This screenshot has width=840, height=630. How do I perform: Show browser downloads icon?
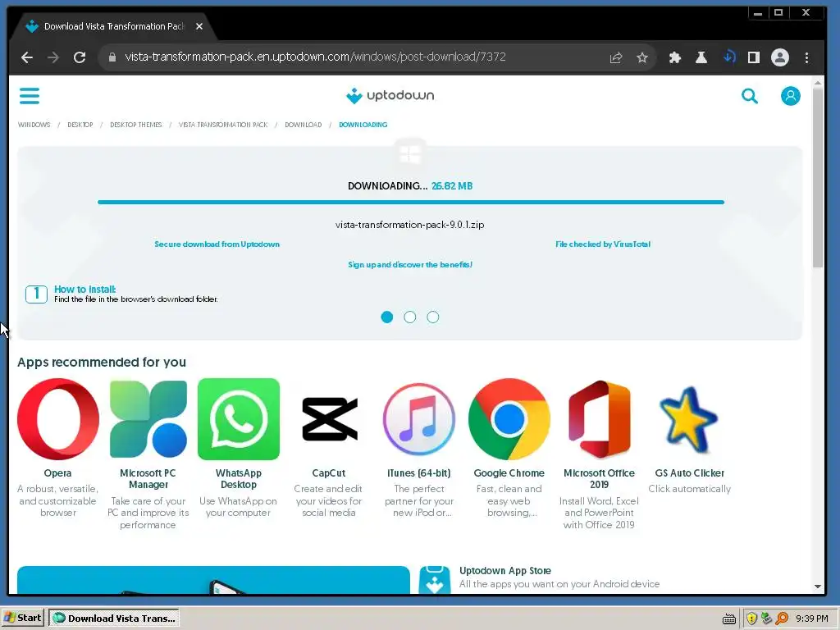[728, 57]
